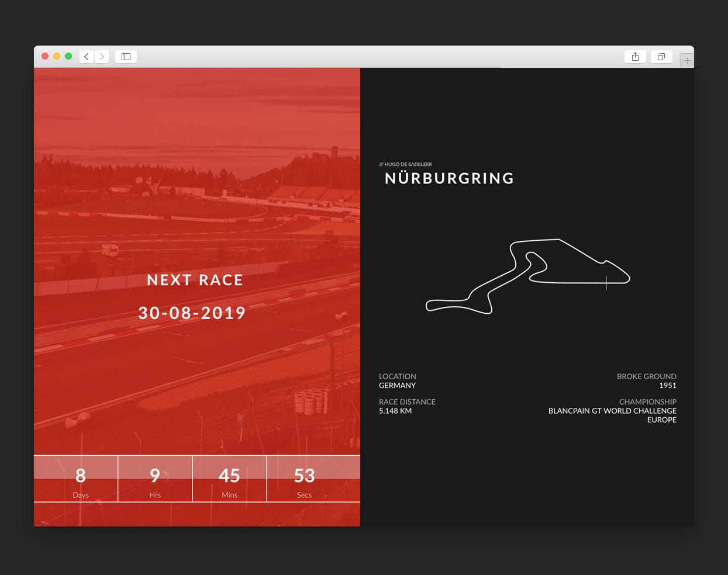Click the NÜRBURGRING heading
This screenshot has width=728, height=575.
click(449, 178)
